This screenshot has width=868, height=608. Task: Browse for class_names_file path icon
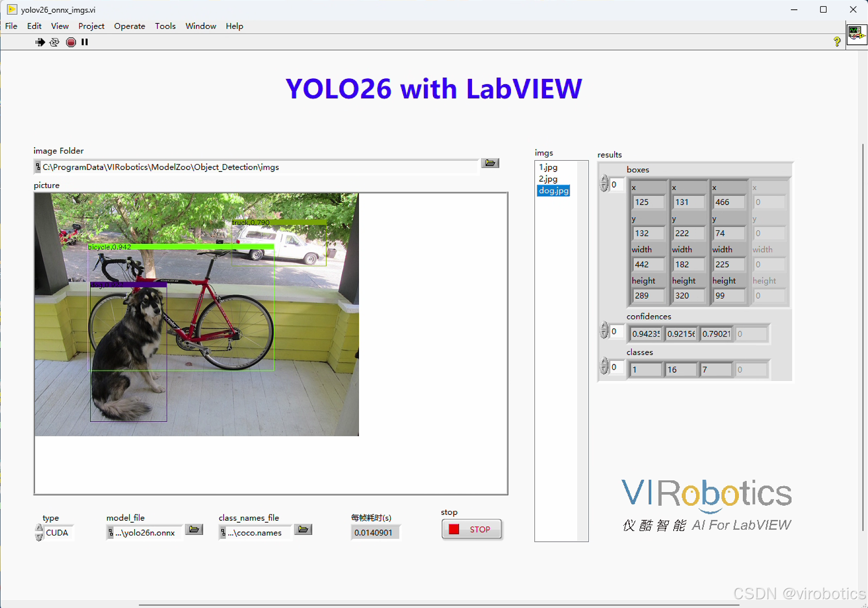click(x=303, y=530)
